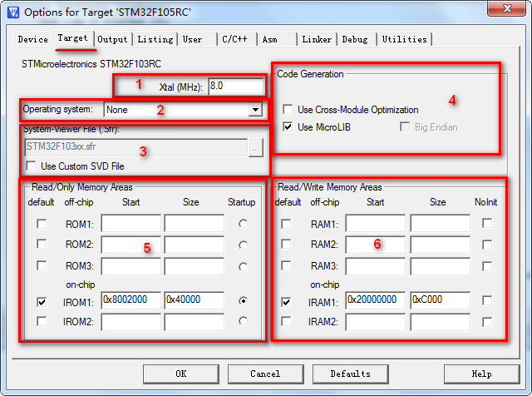This screenshot has width=532, height=396.
Task: Select ROM3 Startup radio button
Action: pos(243,267)
